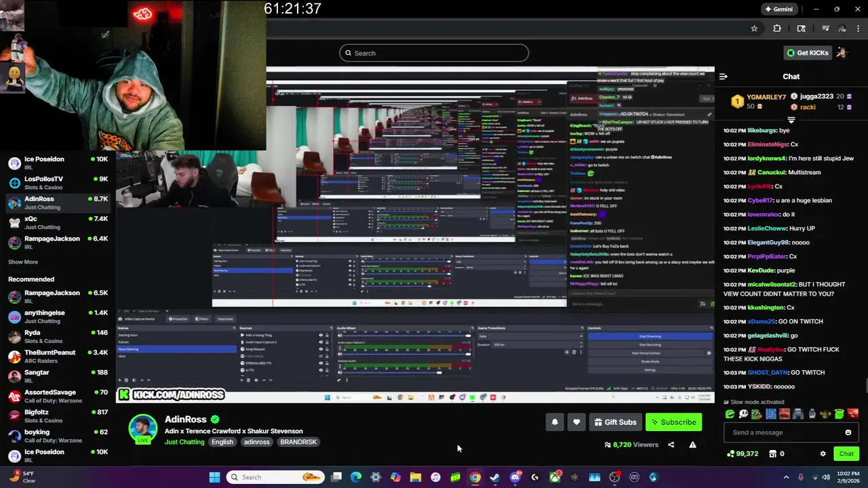The height and width of the screenshot is (488, 868).
Task: Open Microsoft Edge from the taskbar
Action: pyautogui.click(x=356, y=477)
